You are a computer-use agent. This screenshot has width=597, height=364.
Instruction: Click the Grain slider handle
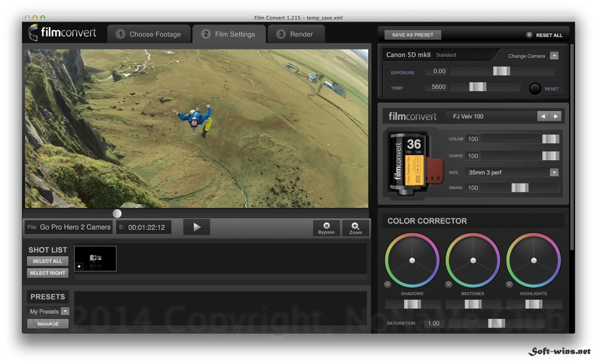520,188
